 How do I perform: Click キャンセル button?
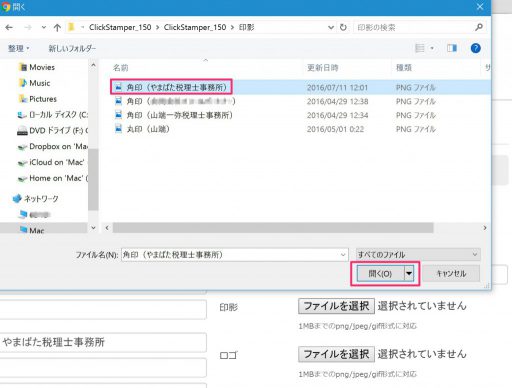pos(451,274)
